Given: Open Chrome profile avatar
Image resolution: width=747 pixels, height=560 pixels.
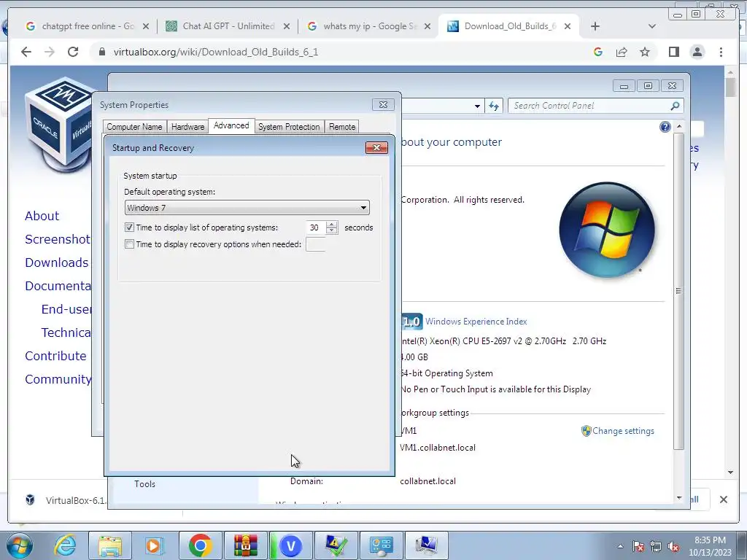Looking at the screenshot, I should point(697,52).
